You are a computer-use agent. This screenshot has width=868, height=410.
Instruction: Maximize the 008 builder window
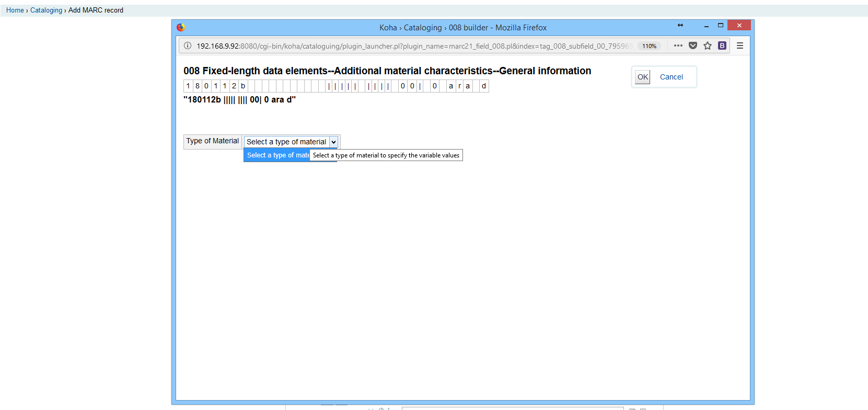(x=720, y=25)
